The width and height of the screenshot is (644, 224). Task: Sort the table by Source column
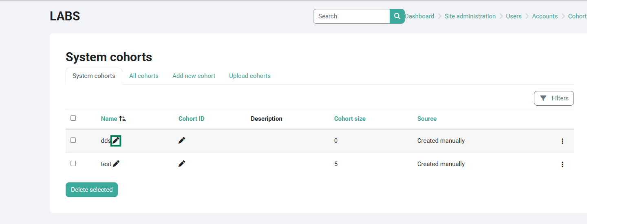point(427,119)
